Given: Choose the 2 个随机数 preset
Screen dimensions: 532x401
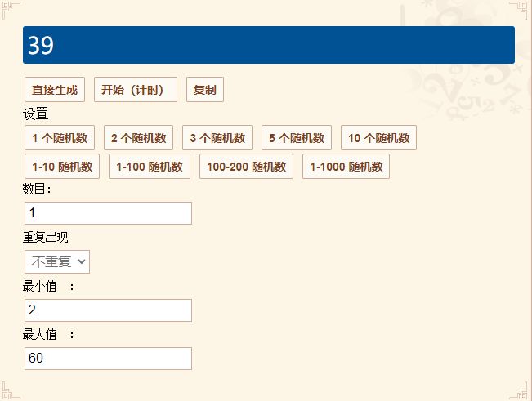Looking at the screenshot, I should (x=138, y=138).
